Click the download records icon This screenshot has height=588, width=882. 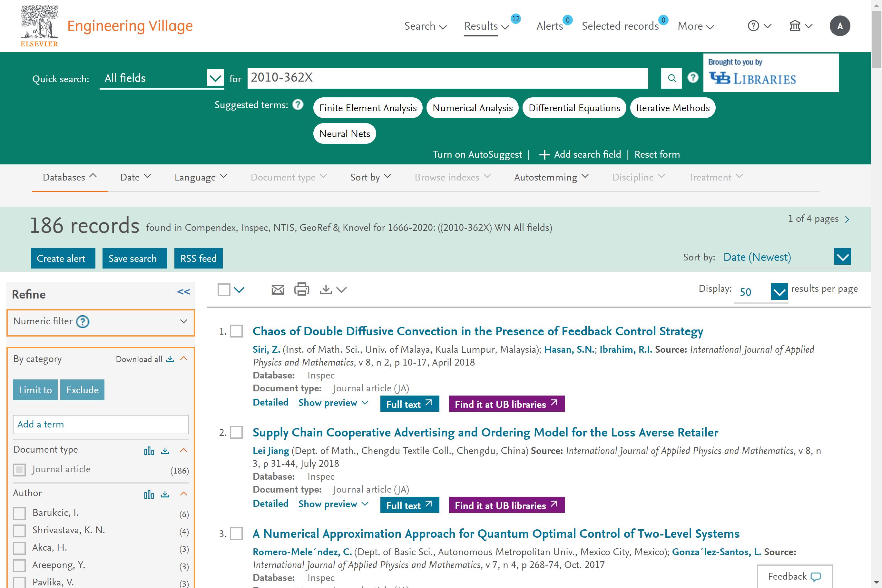326,289
